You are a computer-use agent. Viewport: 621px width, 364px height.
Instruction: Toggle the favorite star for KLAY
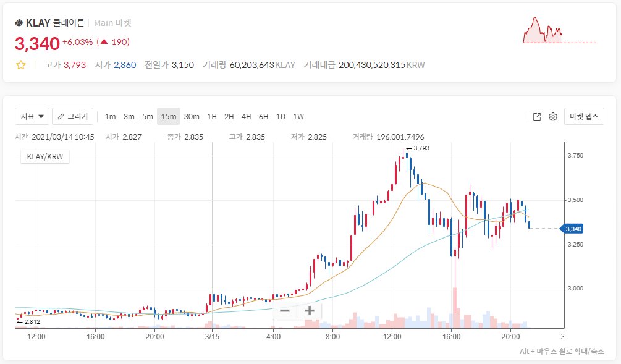tap(21, 65)
